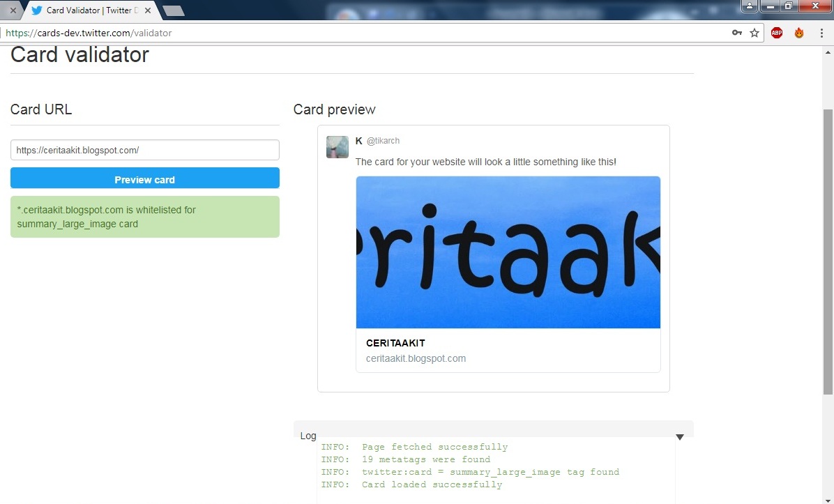The height and width of the screenshot is (504, 834).
Task: Click the scrollbar up arrow
Action: [x=828, y=52]
